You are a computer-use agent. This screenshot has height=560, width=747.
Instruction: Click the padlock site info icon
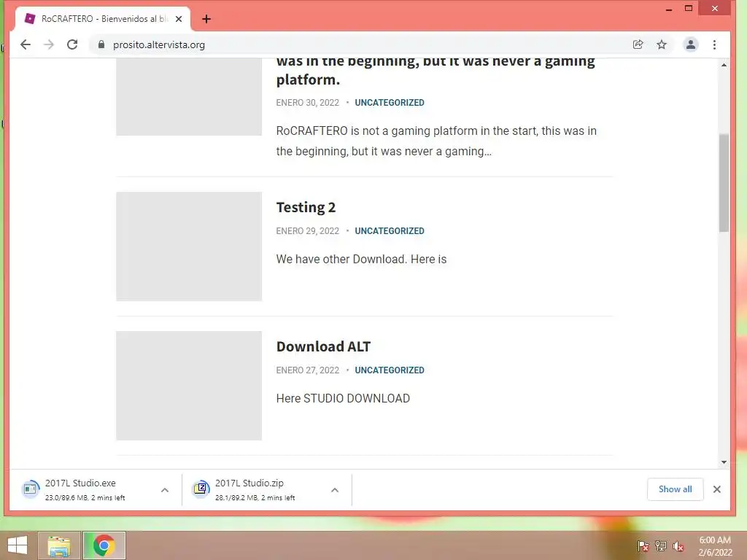pos(101,44)
